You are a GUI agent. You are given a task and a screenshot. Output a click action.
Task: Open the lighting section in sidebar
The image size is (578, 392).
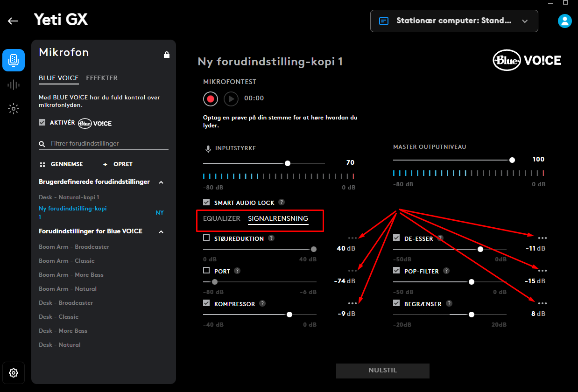pyautogui.click(x=14, y=109)
